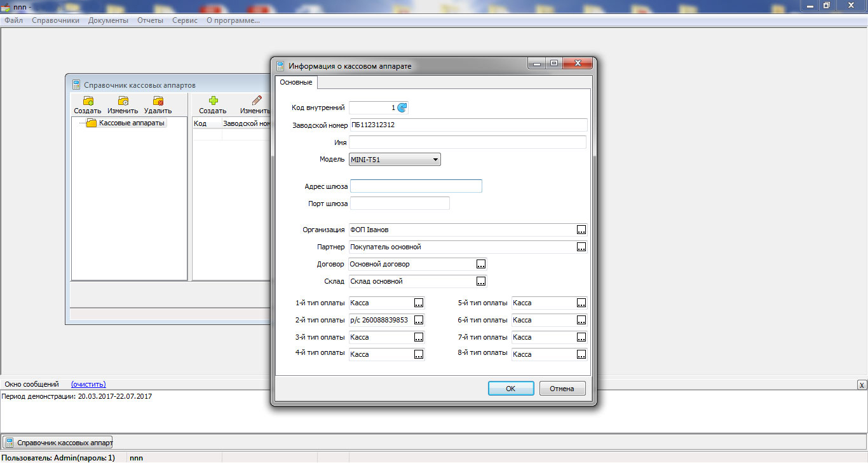Expand the Модель dropdown showing MINI-T51
This screenshot has width=868, height=463.
pos(395,160)
